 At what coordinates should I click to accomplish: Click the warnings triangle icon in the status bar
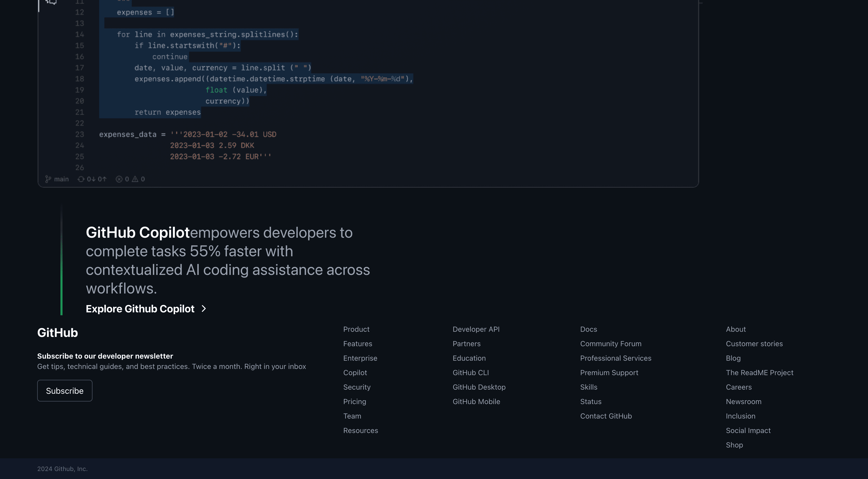pos(135,179)
